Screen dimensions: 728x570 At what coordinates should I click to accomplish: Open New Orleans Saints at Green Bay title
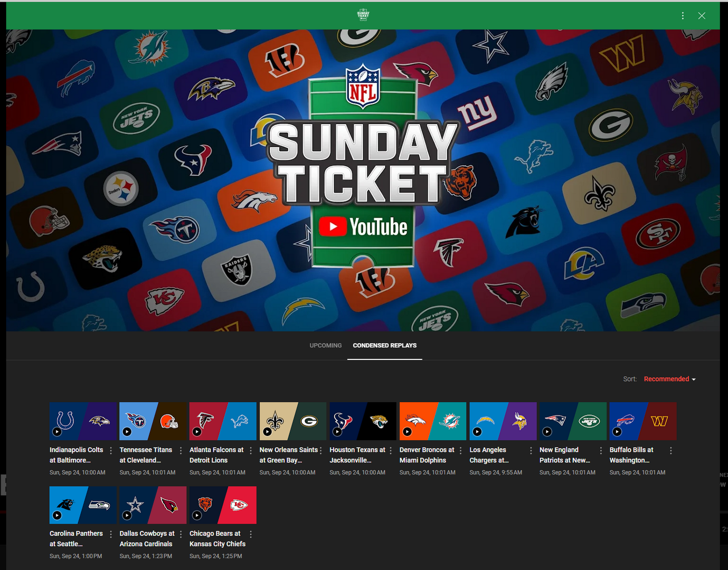[x=289, y=455]
